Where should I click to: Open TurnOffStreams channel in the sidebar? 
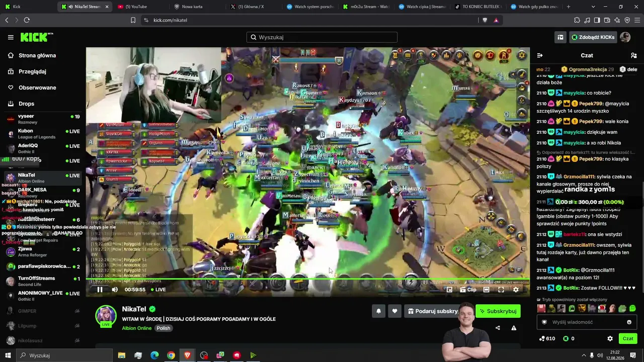click(43, 281)
